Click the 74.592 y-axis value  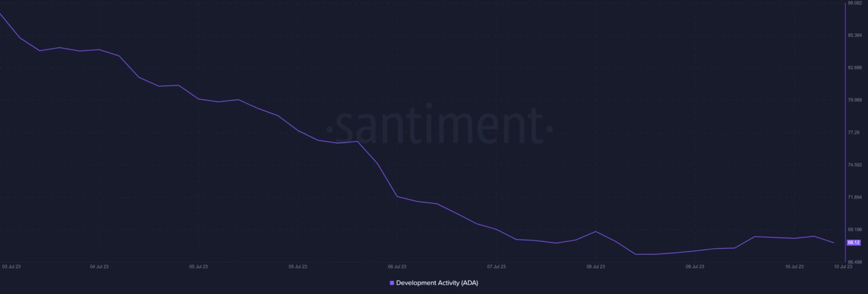[x=854, y=165]
